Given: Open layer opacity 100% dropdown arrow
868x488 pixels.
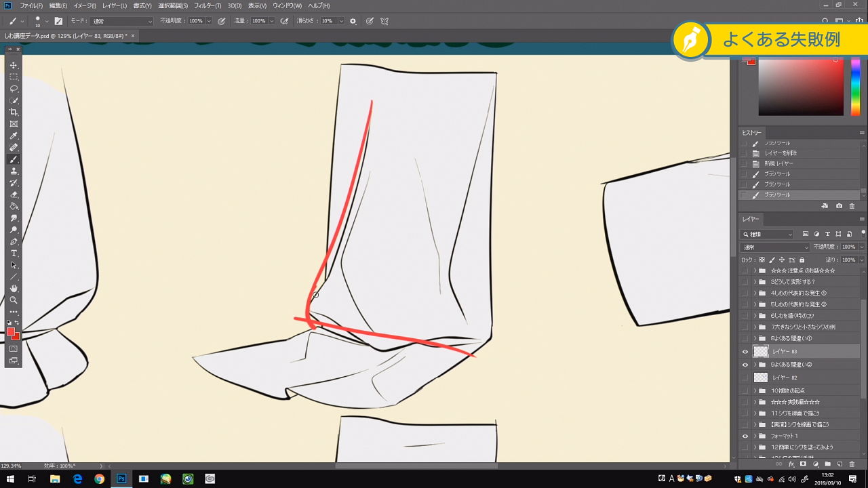Looking at the screenshot, I should [x=862, y=247].
